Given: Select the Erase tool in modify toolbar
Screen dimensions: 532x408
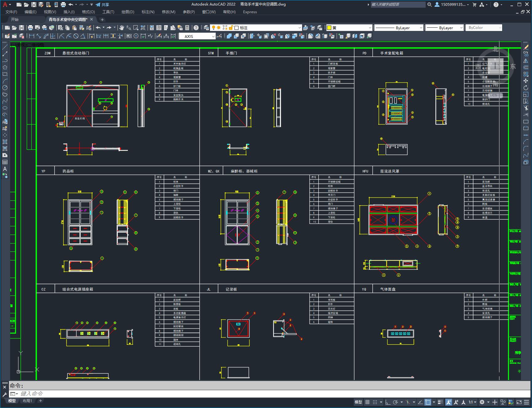Looking at the screenshot, I should (x=526, y=47).
